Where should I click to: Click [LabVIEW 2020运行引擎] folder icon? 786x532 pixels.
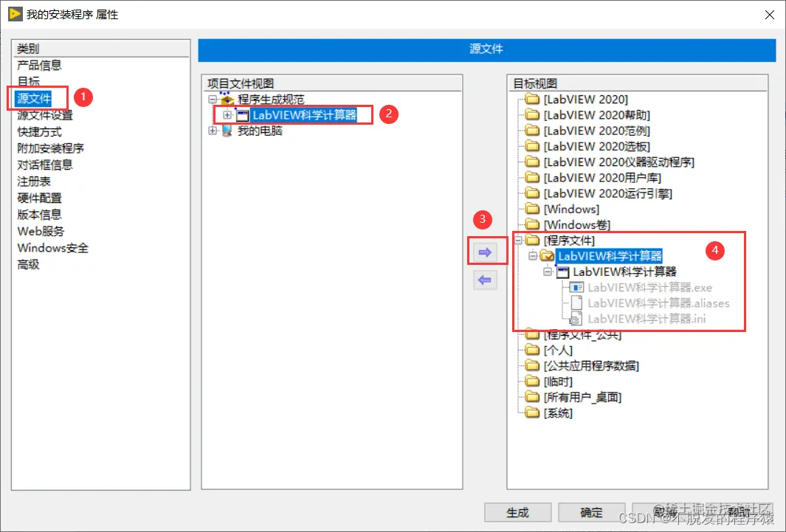pyautogui.click(x=532, y=193)
